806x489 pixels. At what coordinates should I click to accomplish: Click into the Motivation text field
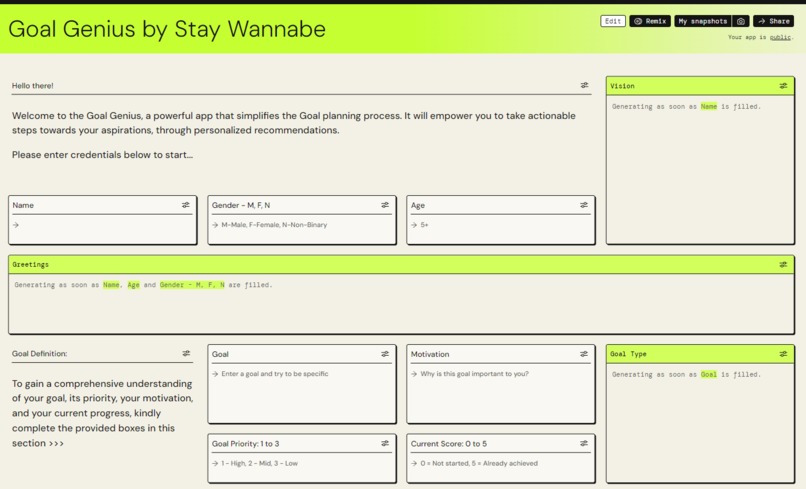point(501,393)
